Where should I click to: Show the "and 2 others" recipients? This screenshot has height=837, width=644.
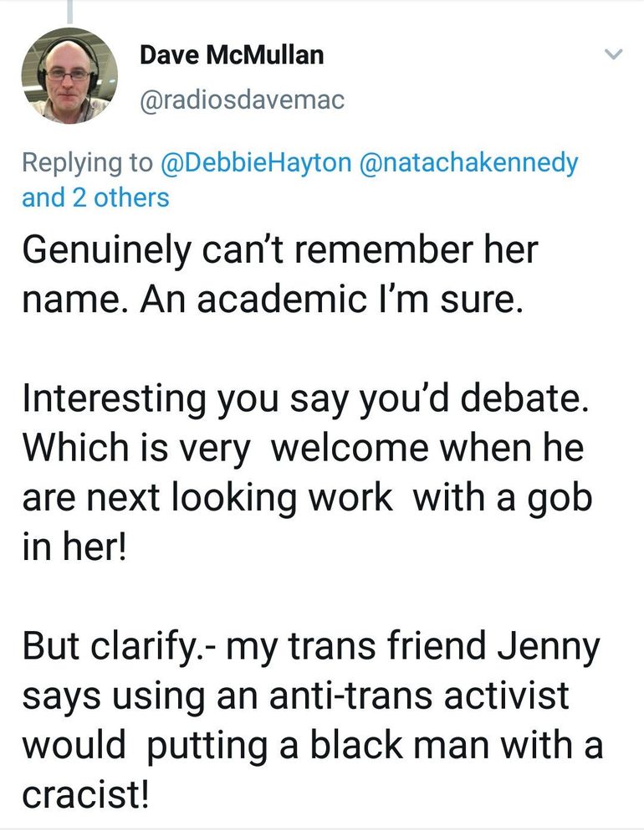tap(95, 198)
